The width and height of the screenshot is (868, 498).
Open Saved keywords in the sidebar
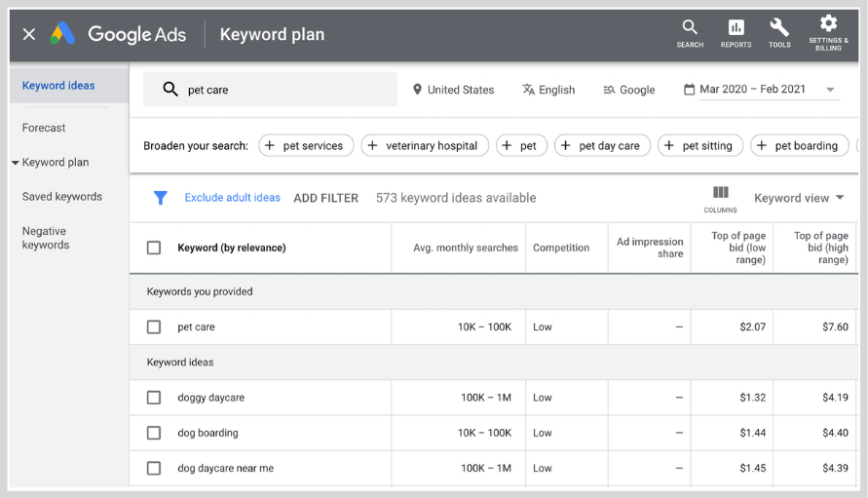click(x=62, y=197)
